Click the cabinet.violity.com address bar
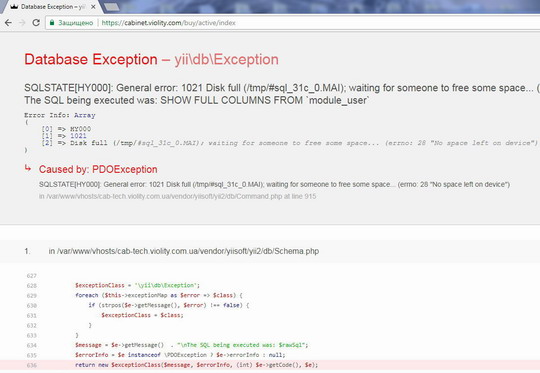The height and width of the screenshot is (373, 540). coord(293,23)
